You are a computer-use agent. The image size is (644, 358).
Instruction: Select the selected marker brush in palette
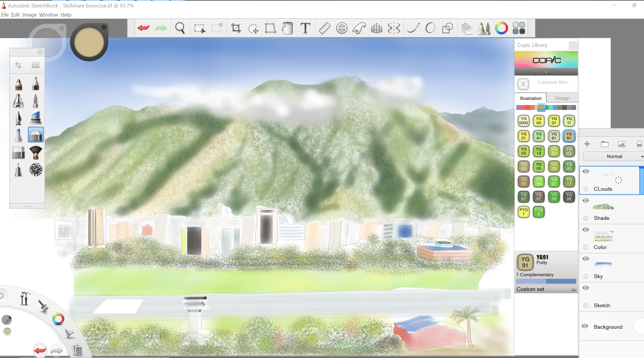36,135
